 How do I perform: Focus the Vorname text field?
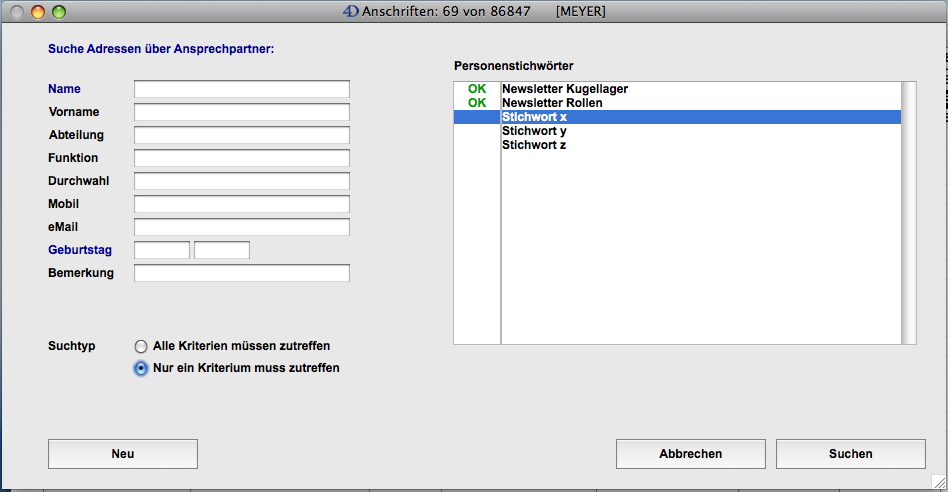tap(242, 112)
